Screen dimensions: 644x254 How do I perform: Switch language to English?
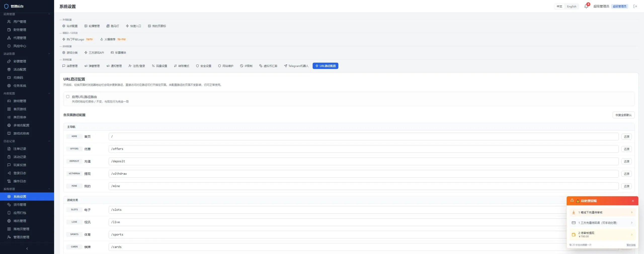572,7
